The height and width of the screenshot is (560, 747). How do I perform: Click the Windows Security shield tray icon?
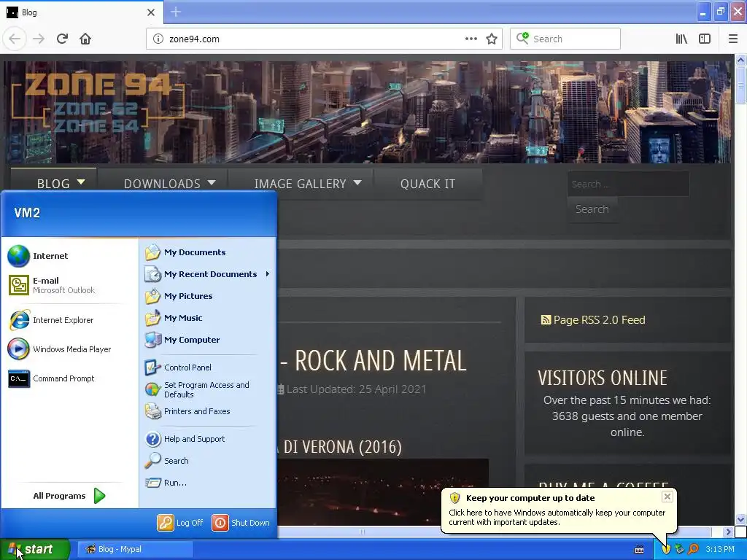pyautogui.click(x=666, y=549)
